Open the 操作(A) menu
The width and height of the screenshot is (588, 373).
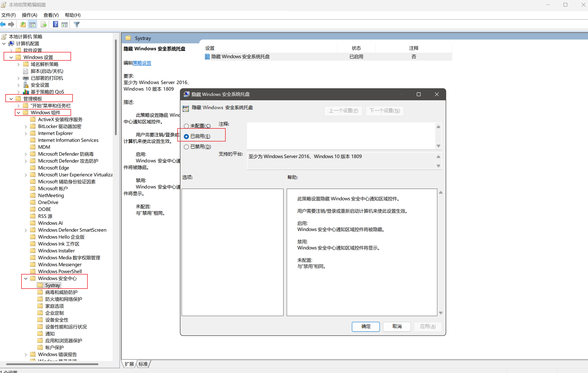coord(29,15)
